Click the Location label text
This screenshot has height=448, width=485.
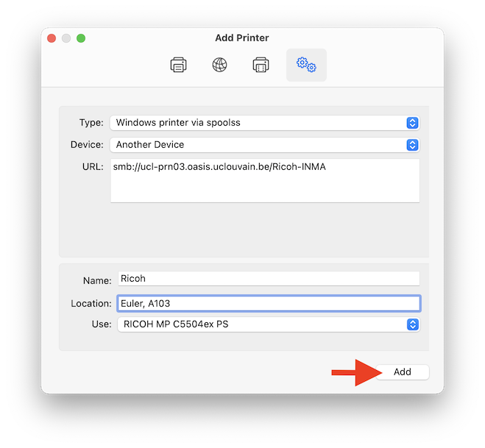[x=91, y=303]
